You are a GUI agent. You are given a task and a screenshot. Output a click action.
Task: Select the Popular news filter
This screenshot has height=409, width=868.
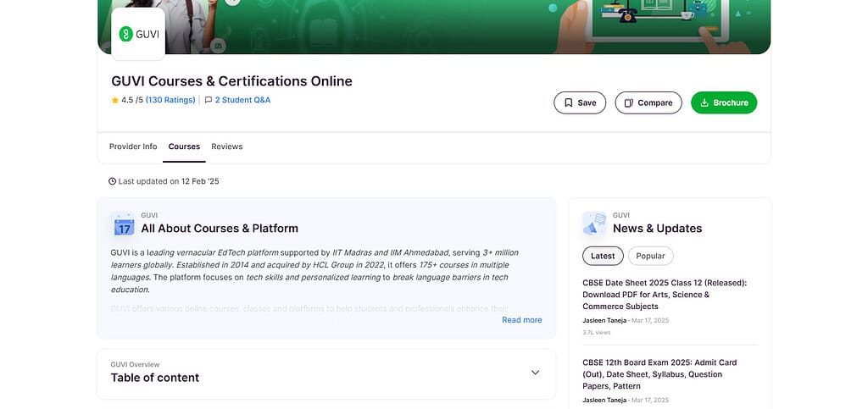650,256
